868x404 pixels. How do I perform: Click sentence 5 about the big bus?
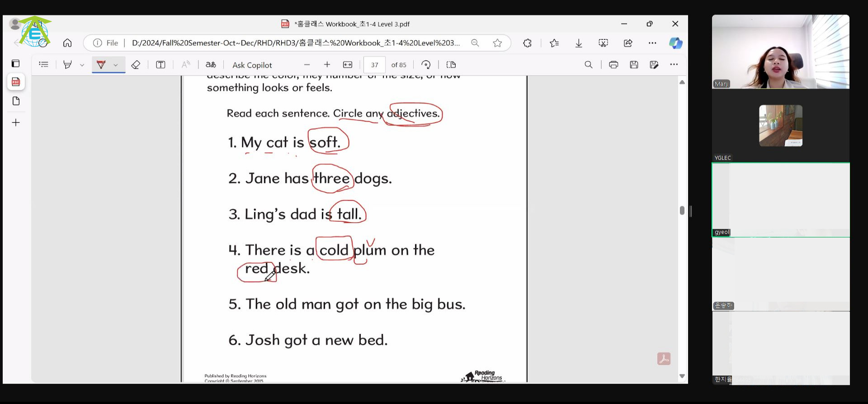point(347,304)
